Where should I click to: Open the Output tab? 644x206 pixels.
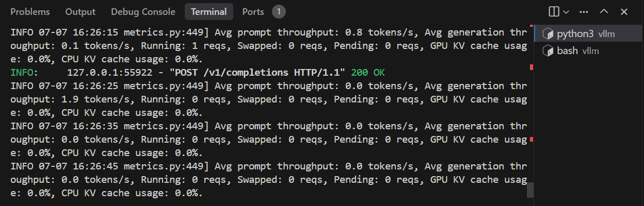tap(81, 11)
